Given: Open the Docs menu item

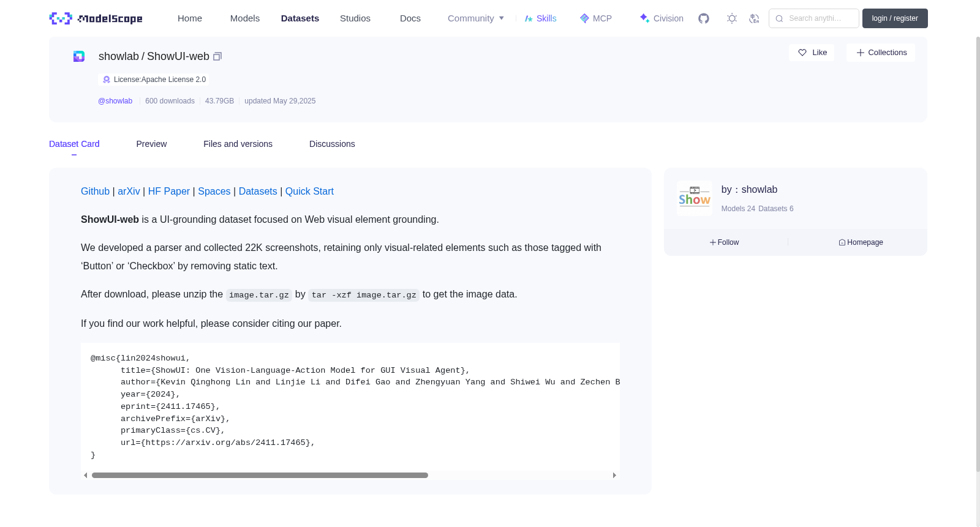Looking at the screenshot, I should [410, 18].
